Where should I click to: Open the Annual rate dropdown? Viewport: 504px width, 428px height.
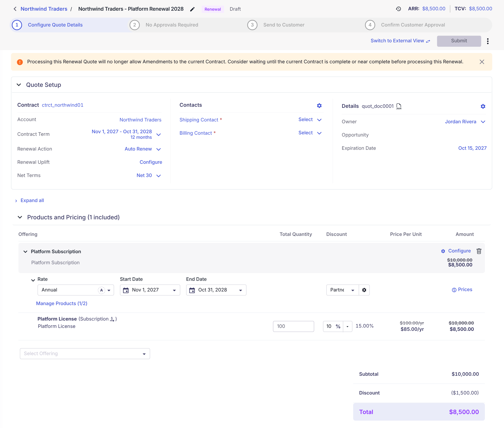click(76, 290)
